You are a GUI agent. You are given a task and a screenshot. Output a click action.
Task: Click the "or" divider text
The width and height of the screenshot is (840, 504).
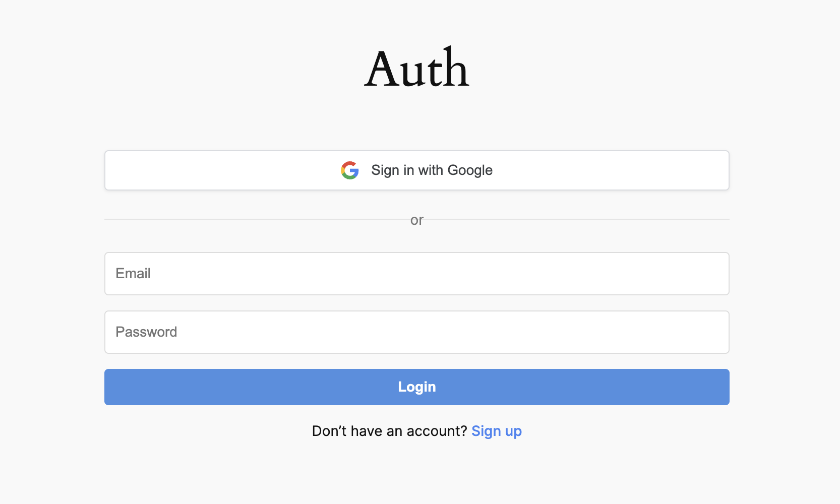pyautogui.click(x=416, y=220)
